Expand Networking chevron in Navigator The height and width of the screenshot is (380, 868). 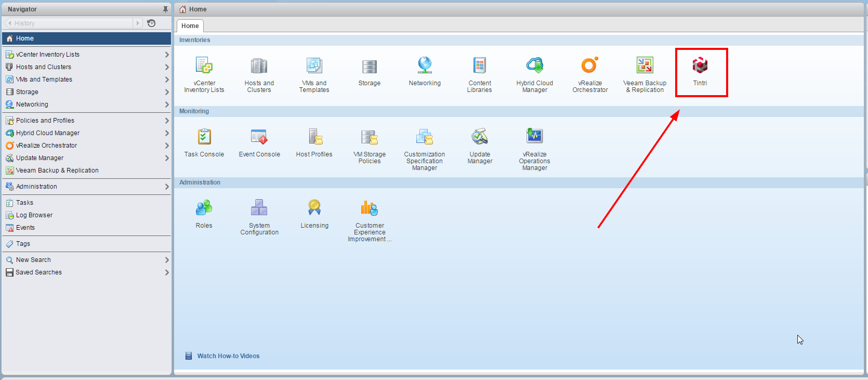tap(167, 104)
